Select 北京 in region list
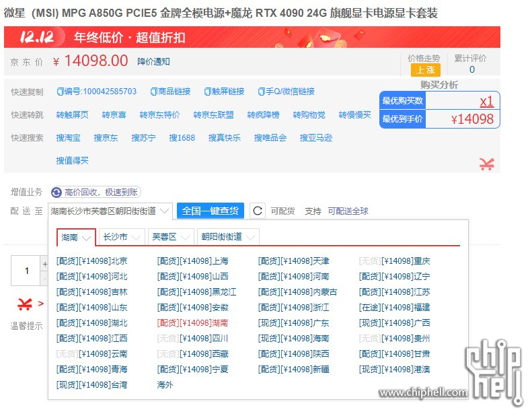Screen dimensions: 532x416 (x=91, y=261)
